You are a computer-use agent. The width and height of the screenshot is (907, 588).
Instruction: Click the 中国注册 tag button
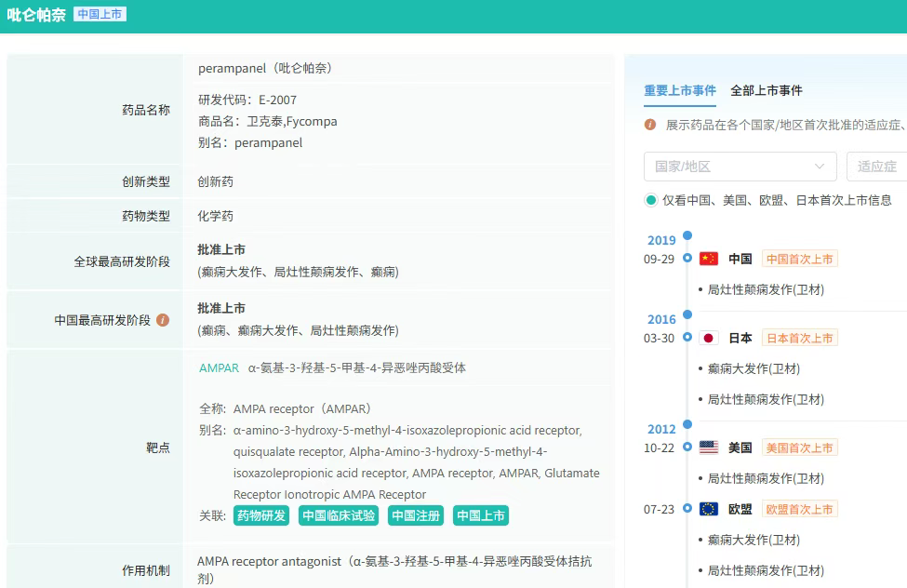(416, 515)
